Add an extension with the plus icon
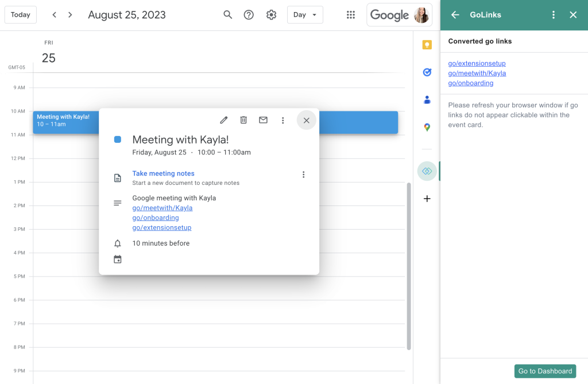Screen dimensions: 588x384 click(x=427, y=199)
